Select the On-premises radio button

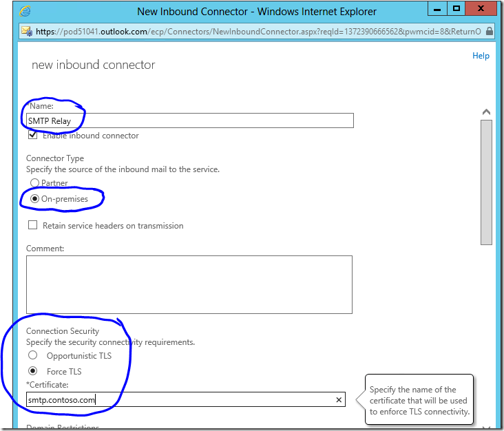coord(34,199)
